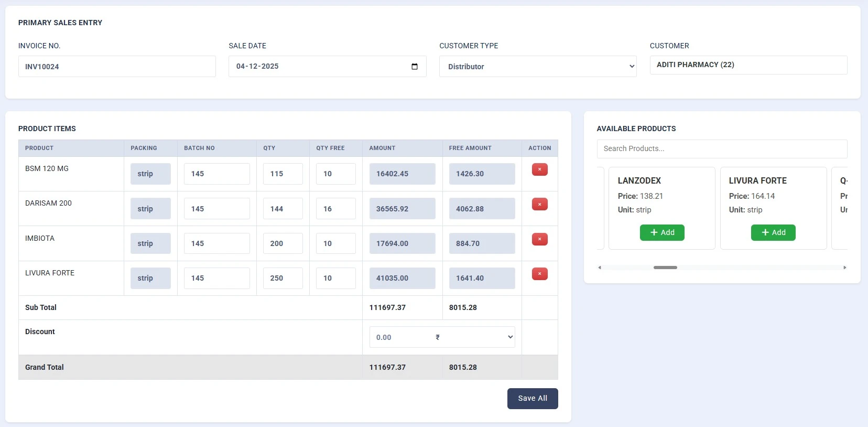The width and height of the screenshot is (868, 427).
Task: Click amount 17694.00 for IMBIOTA
Action: click(402, 243)
